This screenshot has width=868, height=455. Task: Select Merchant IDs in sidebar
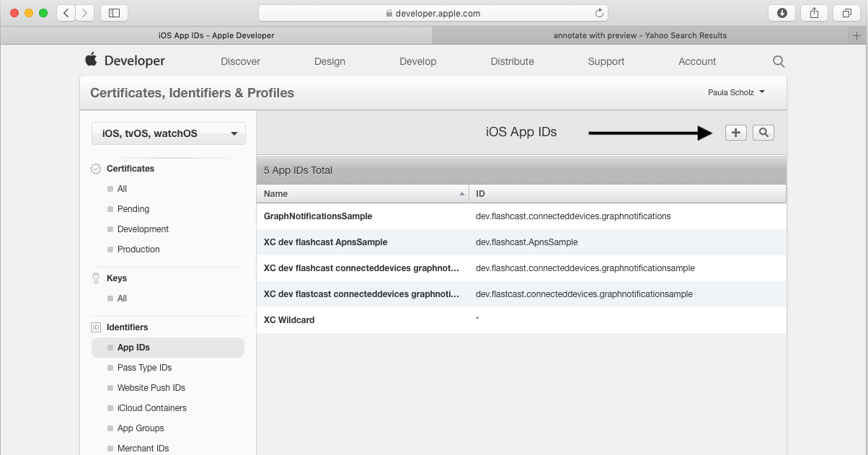[x=143, y=449]
